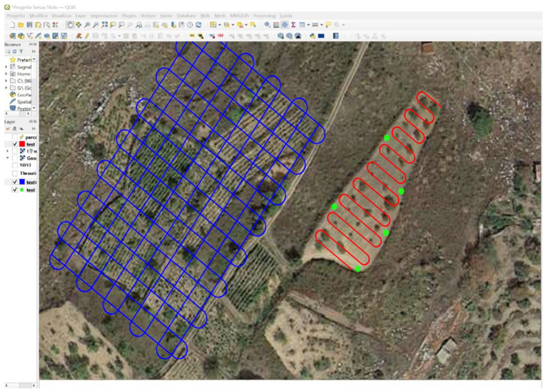Open the Plugins menu
The width and height of the screenshot is (546, 392).
coord(129,16)
